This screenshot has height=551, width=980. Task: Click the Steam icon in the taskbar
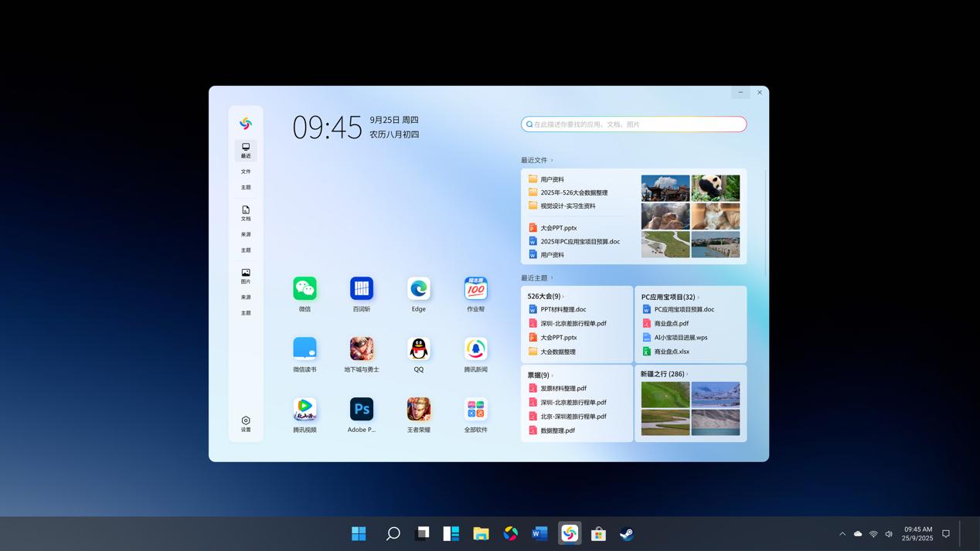(x=627, y=534)
